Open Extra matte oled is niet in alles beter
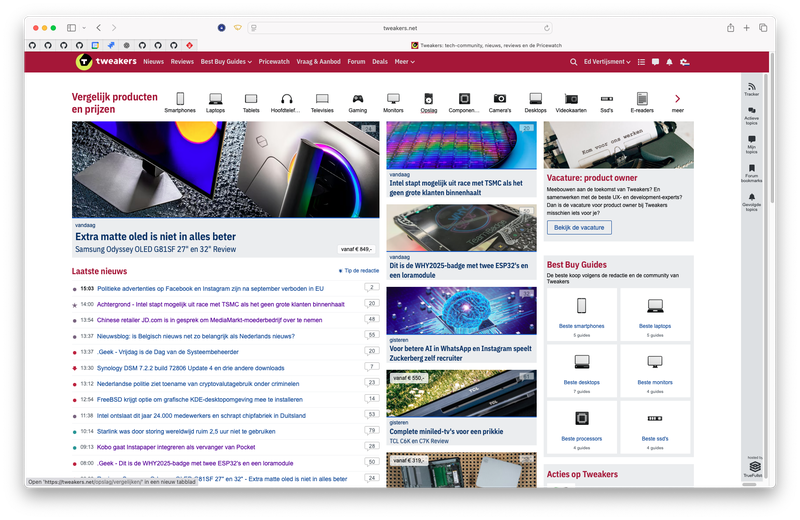The height and width of the screenshot is (520, 800). tap(156, 236)
